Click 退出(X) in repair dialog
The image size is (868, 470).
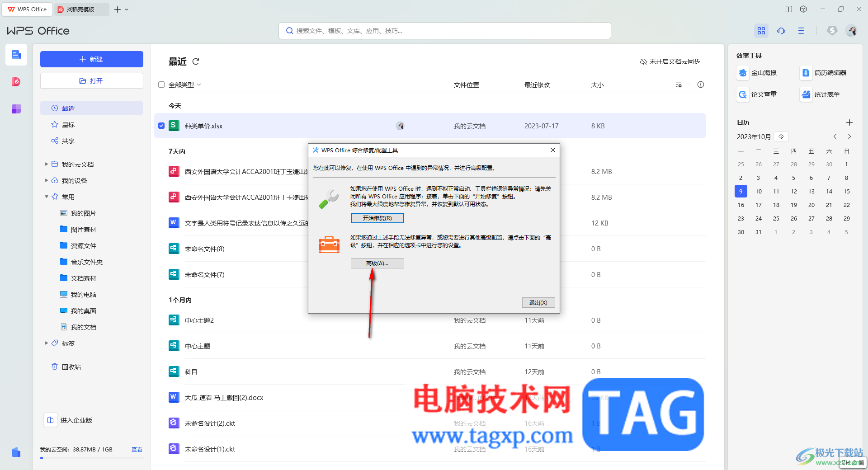538,303
